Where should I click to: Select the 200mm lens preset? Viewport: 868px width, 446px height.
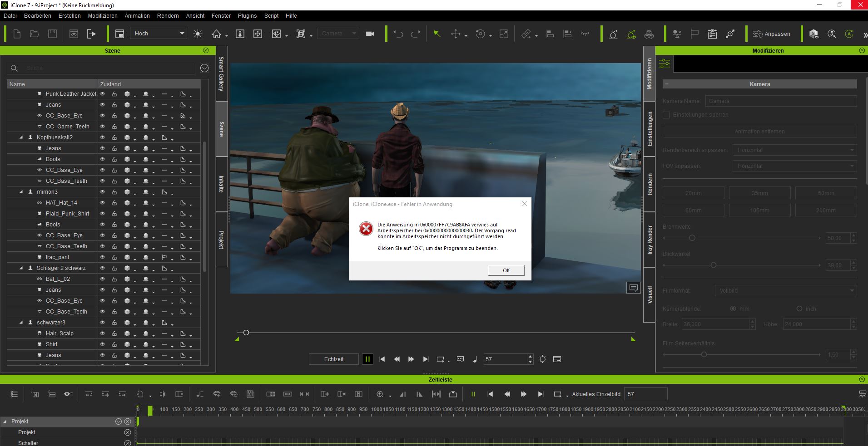pyautogui.click(x=826, y=210)
